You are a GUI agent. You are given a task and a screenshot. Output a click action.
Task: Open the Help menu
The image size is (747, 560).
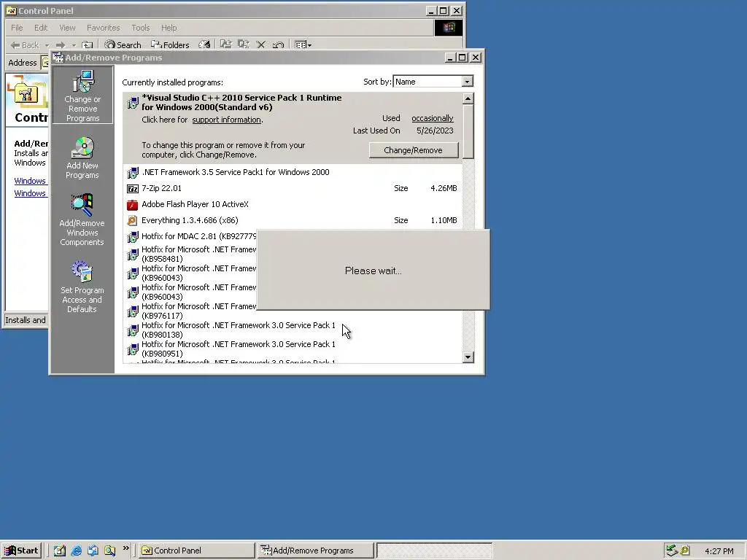point(169,28)
